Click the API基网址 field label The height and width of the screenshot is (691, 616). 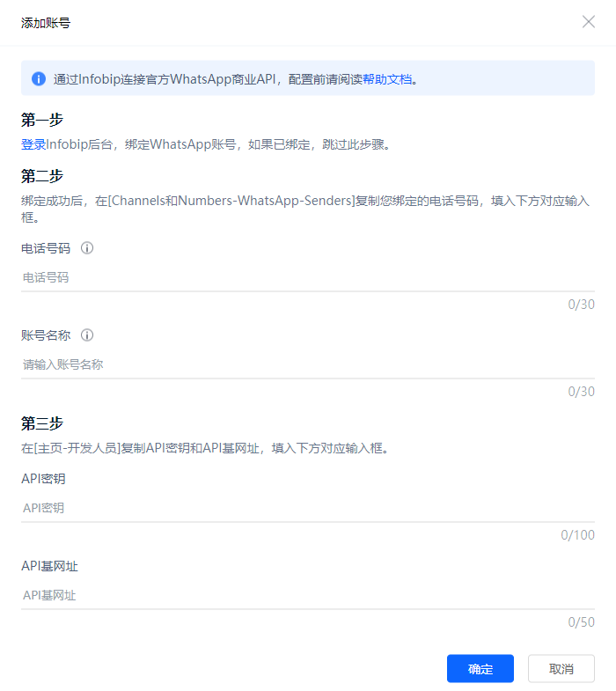click(x=49, y=566)
